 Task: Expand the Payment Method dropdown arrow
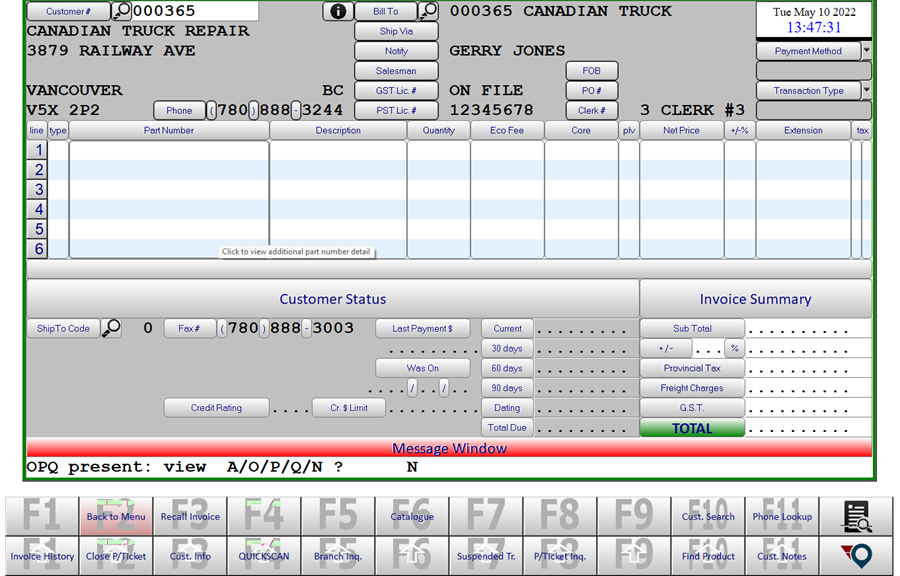point(867,50)
